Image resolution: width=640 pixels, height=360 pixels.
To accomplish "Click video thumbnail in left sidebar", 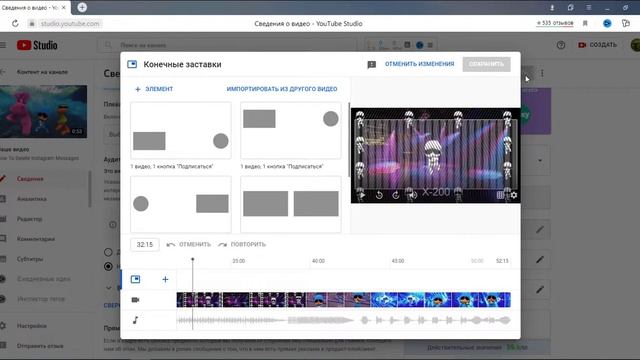I will [43, 111].
